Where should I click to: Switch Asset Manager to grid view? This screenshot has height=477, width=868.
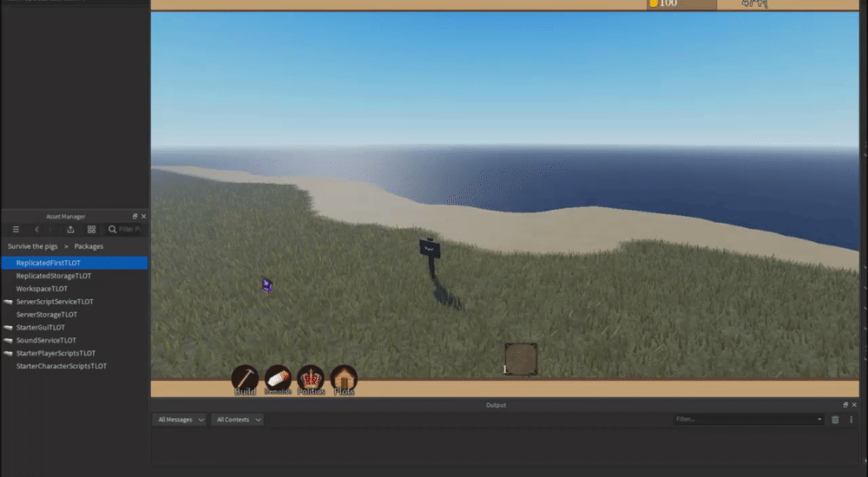click(91, 229)
